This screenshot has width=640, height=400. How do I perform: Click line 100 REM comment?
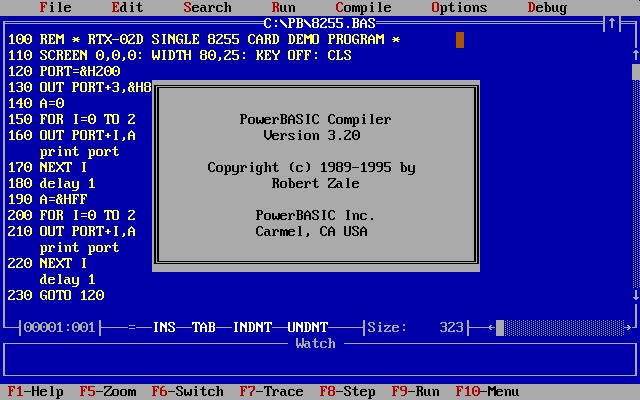(x=204, y=40)
